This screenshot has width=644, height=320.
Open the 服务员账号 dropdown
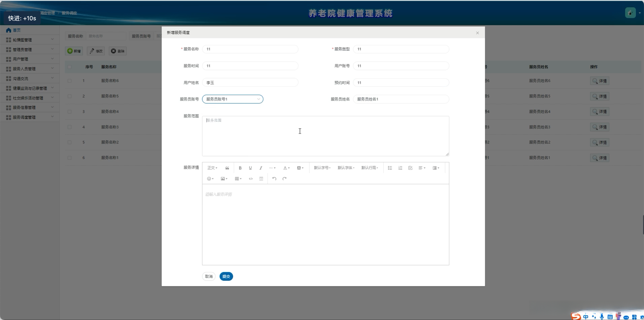(x=233, y=99)
